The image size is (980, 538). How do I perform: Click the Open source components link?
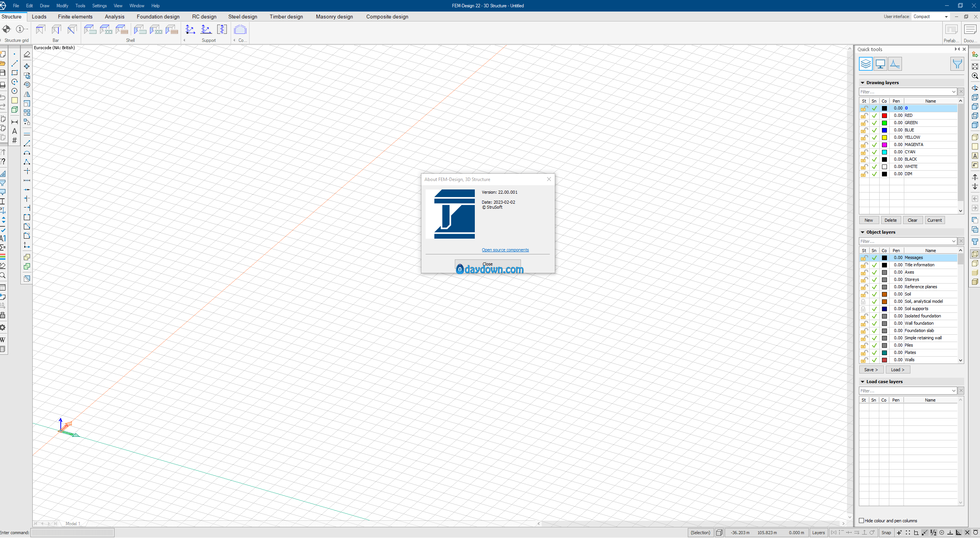(505, 250)
